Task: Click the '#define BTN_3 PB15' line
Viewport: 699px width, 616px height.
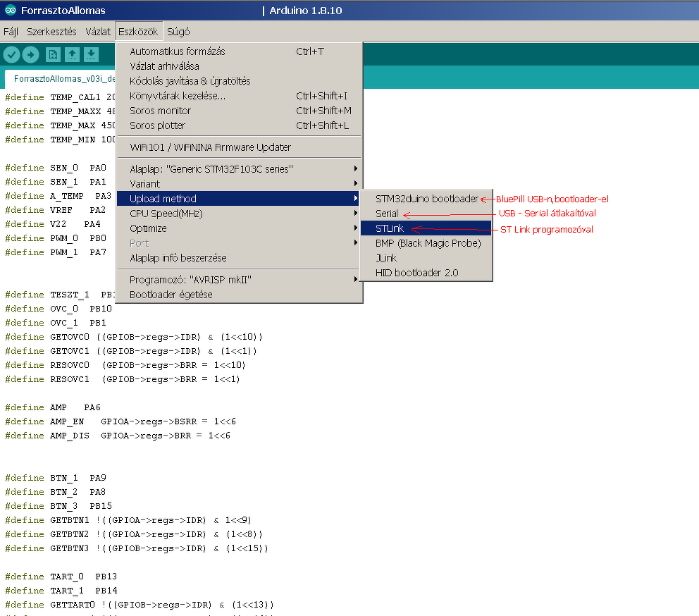Action: 58,506
